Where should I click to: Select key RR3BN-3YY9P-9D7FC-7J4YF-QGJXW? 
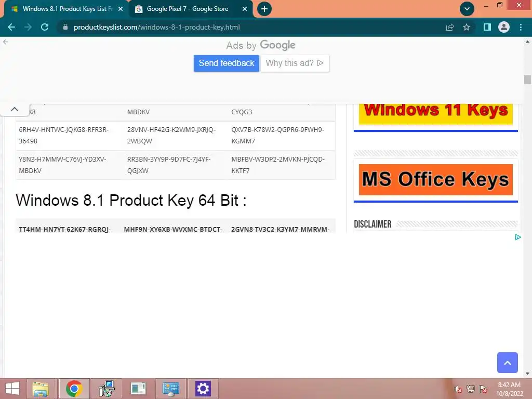pyautogui.click(x=169, y=165)
